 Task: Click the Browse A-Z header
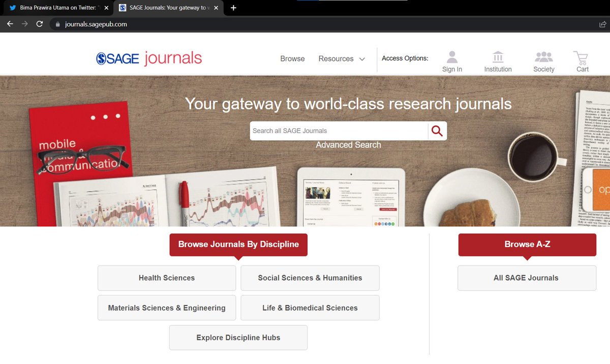[527, 245]
